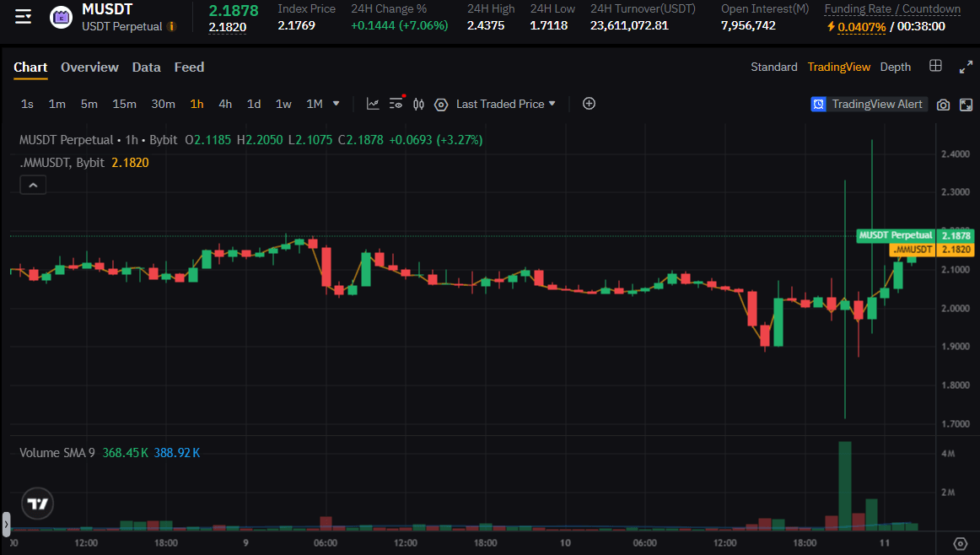Click the left-edge panel drag handle
The width and height of the screenshot is (980, 555).
[6, 524]
